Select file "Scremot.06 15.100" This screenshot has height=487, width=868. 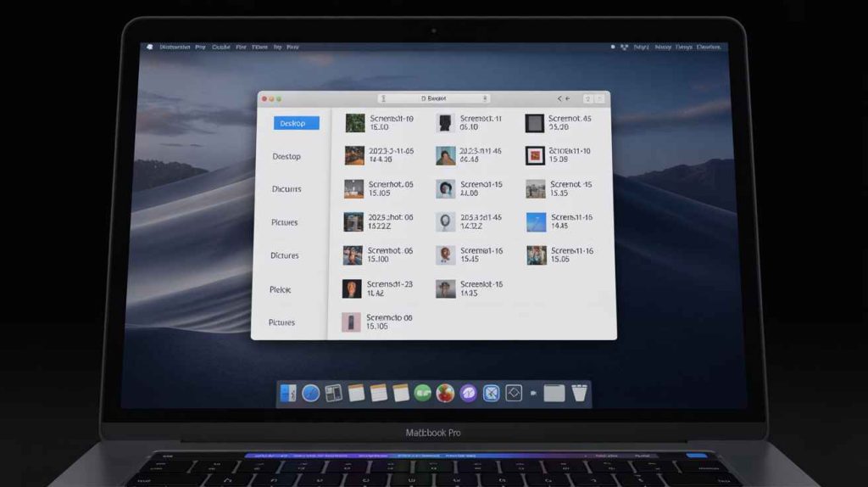(x=378, y=255)
